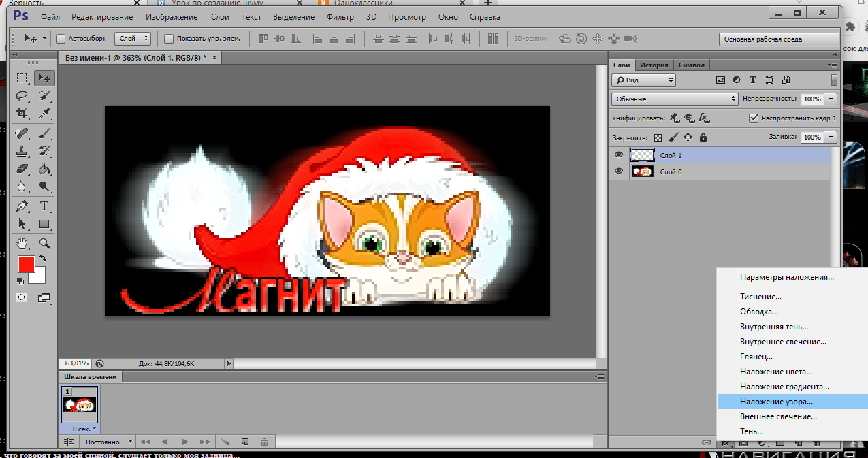Open the Файл menu
Screen dimensions: 868x458
pos(49,17)
